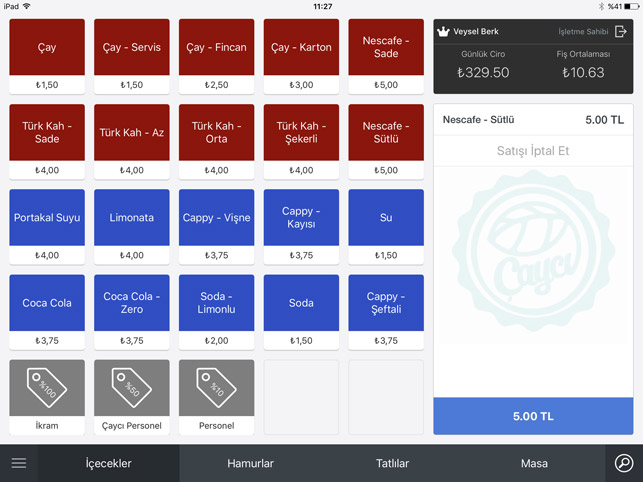Image resolution: width=643 pixels, height=482 pixels.
Task: Open the hamburger menu in bottom bar
Action: tap(18, 463)
